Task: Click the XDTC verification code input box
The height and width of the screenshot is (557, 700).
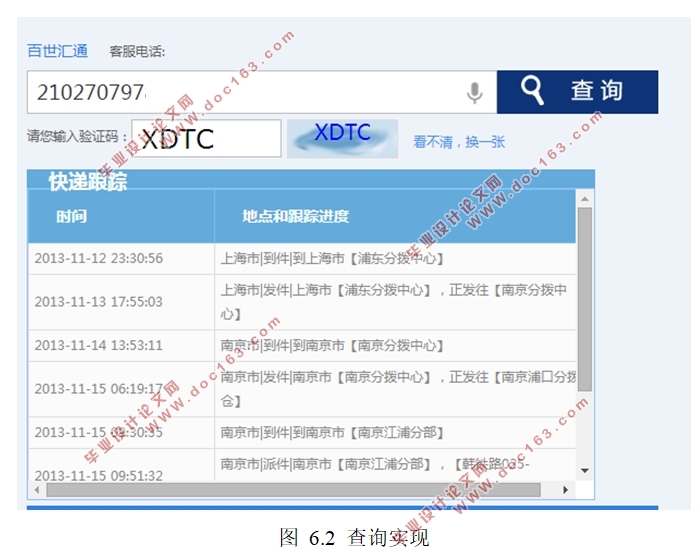Action: [206, 138]
